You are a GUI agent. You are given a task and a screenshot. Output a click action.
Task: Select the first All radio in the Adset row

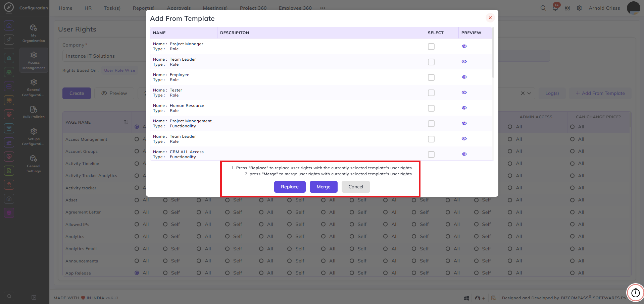[x=137, y=200]
